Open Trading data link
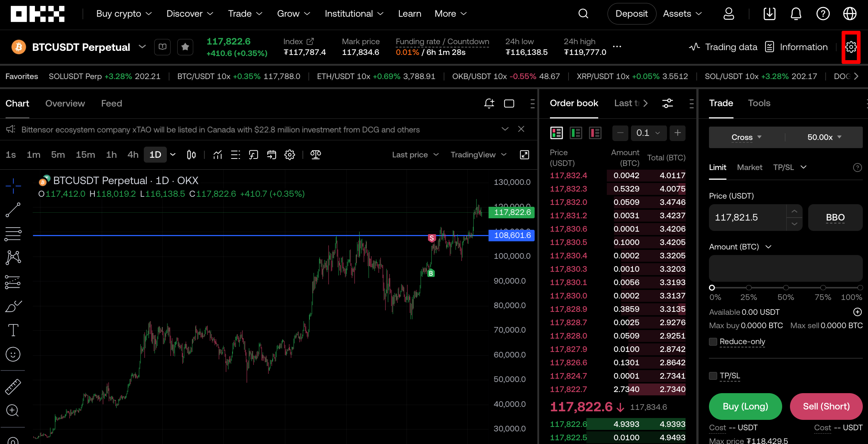868x444 pixels. [723, 47]
